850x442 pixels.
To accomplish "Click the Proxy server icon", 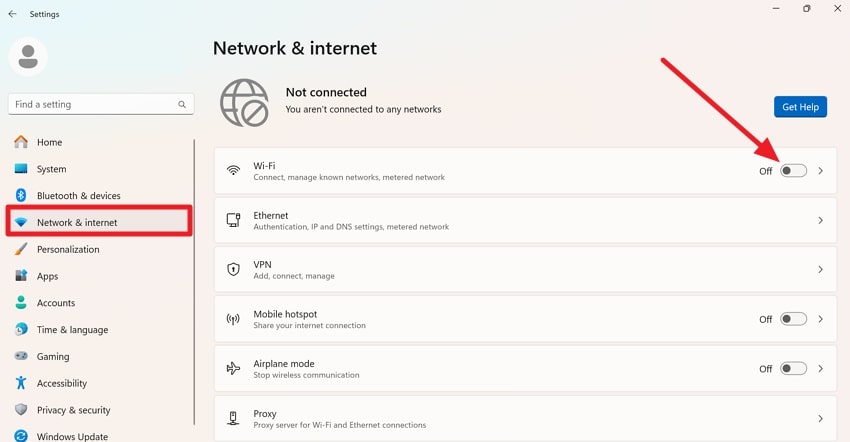I will click(x=233, y=418).
